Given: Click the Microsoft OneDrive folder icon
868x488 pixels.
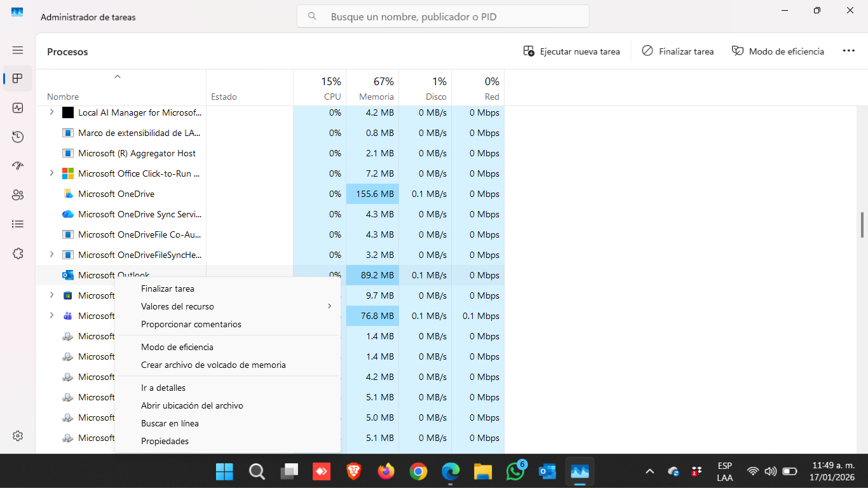Looking at the screenshot, I should 68,194.
